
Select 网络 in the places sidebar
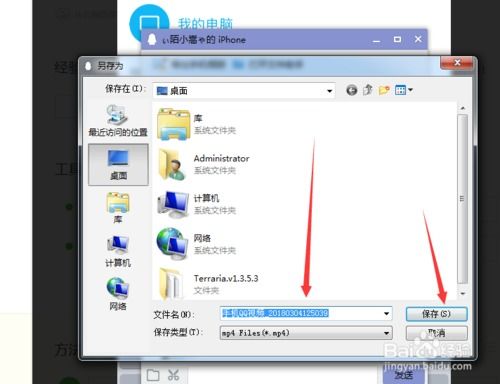(118, 294)
